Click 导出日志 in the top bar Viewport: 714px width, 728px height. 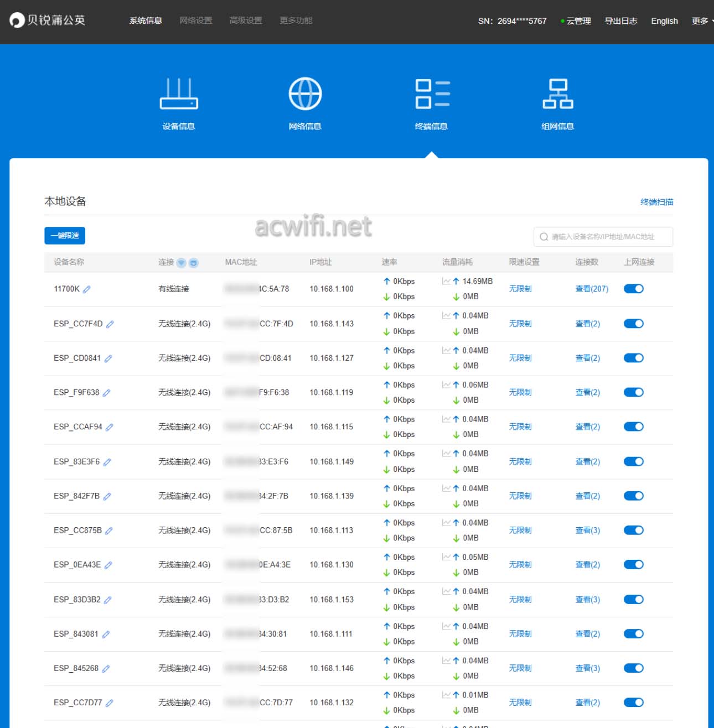621,21
